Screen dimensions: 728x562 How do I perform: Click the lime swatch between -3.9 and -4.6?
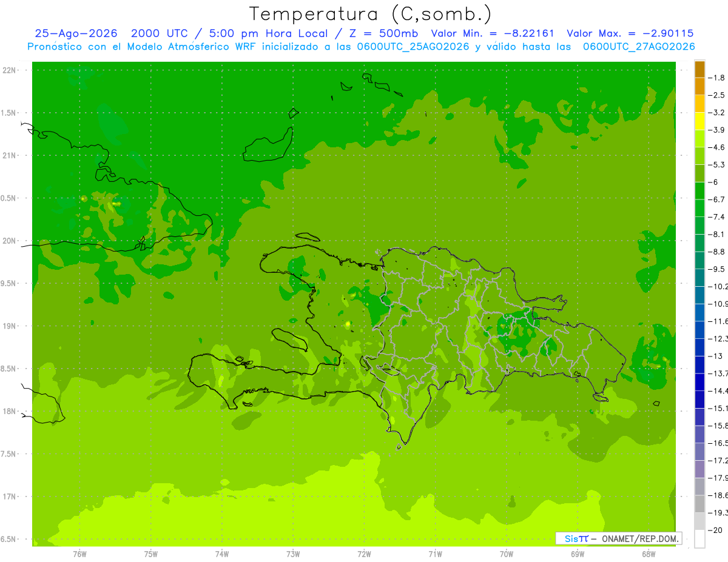coord(699,139)
